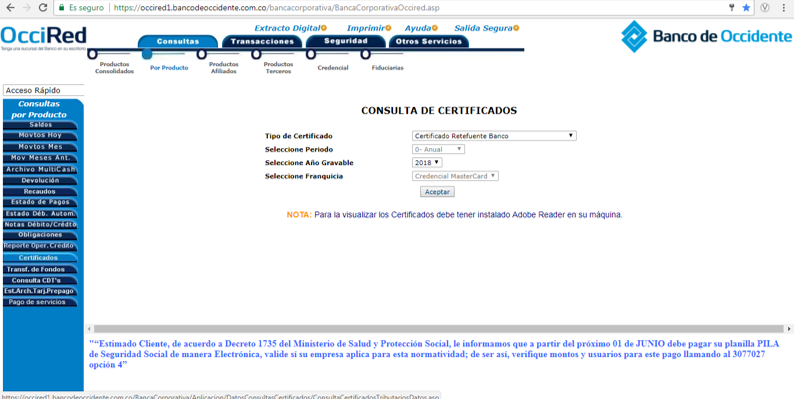This screenshot has height=399, width=794.
Task: Expand the Año Gravable 2018 dropdown
Action: point(427,163)
